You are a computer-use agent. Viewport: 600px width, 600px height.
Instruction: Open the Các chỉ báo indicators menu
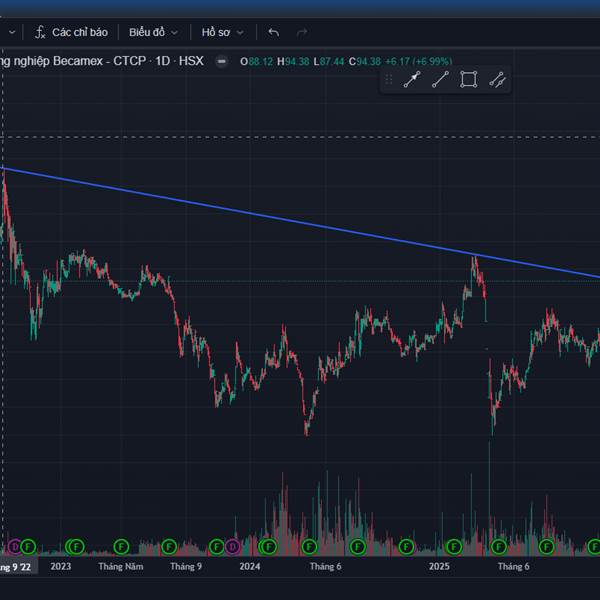[79, 32]
